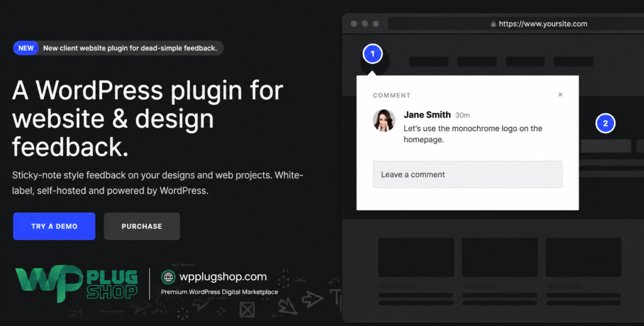Viewport: 644px width, 326px height.
Task: Click the sticky-note style feedback description
Action: pos(157,183)
